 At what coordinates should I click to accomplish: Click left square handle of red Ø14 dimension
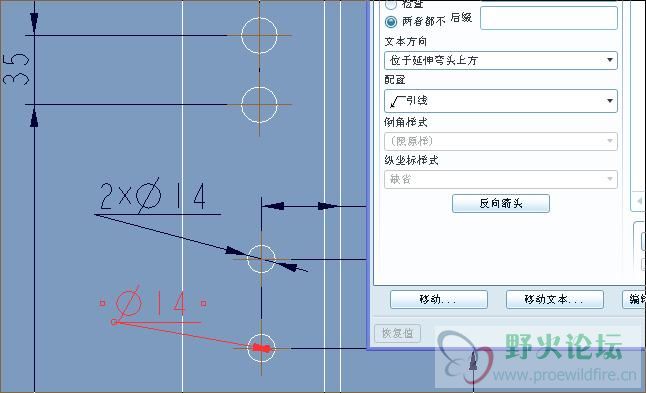102,304
